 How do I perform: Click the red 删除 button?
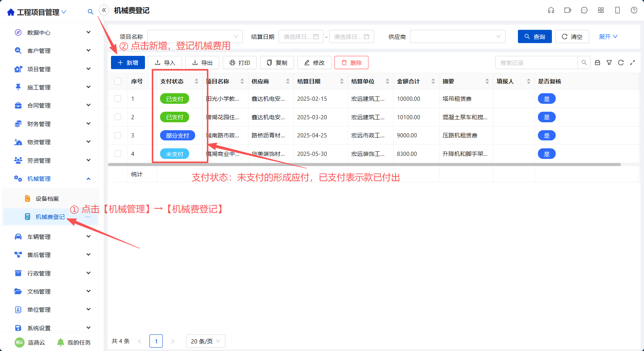(x=351, y=63)
